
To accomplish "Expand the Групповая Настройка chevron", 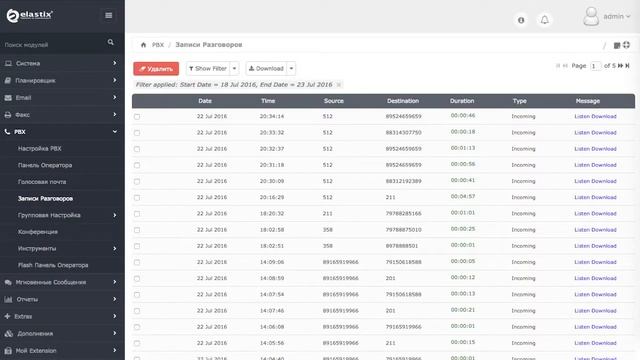I will click(x=115, y=215).
